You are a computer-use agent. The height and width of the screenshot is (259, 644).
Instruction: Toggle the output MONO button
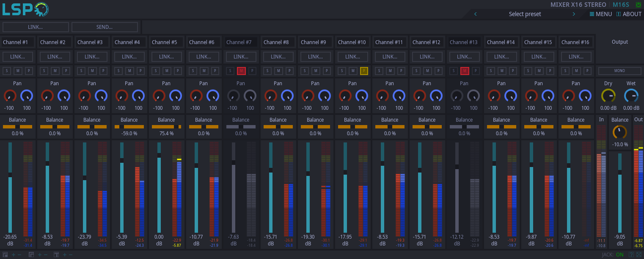pos(619,71)
